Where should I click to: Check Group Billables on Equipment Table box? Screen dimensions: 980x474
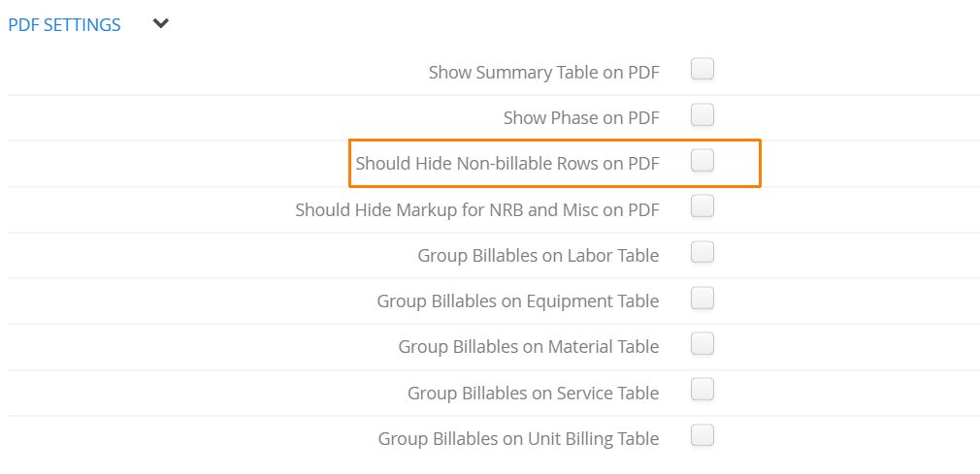tap(702, 299)
